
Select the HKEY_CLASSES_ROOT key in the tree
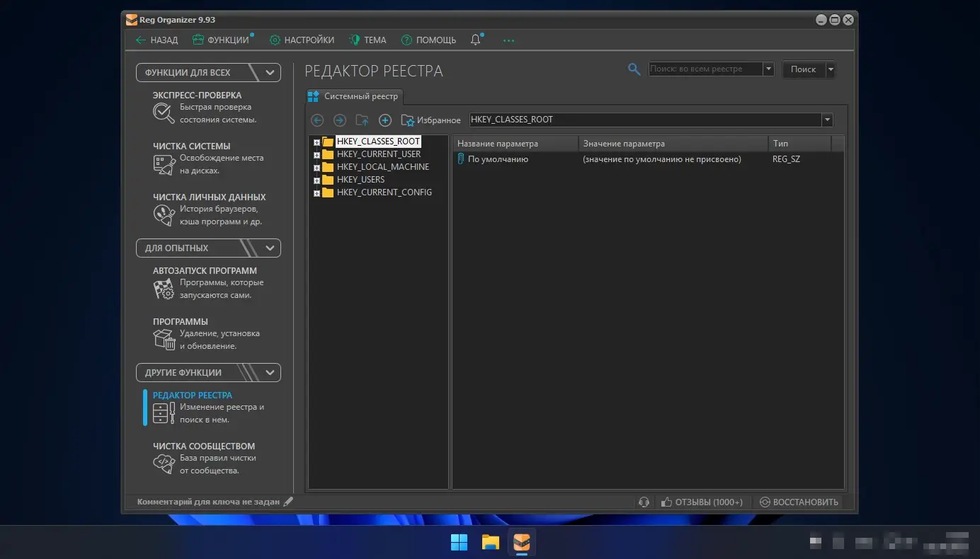(x=378, y=142)
